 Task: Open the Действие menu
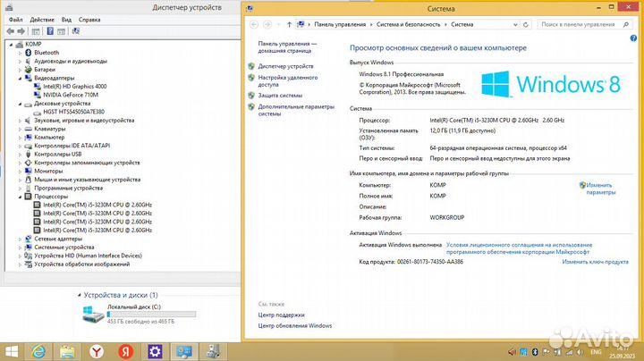42,20
